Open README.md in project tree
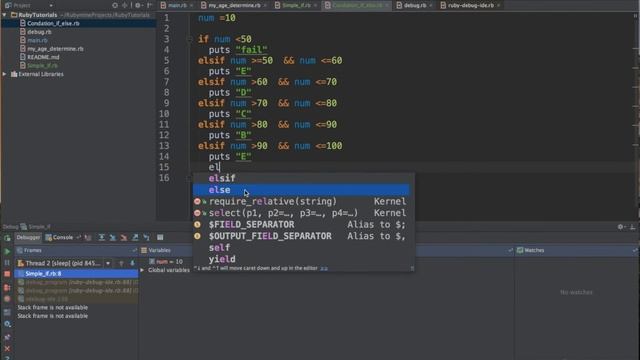 [x=43, y=57]
